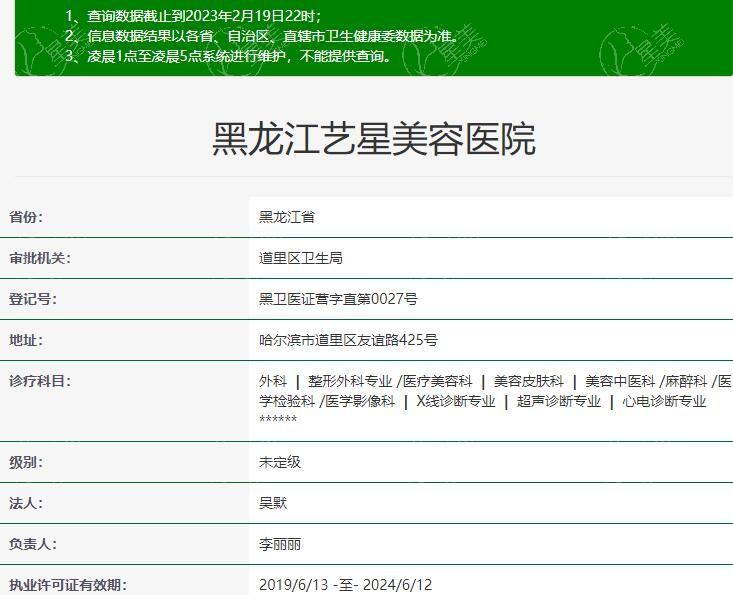Image resolution: width=733 pixels, height=595 pixels.
Task: Select the hospital level value 未定级
Action: click(279, 462)
